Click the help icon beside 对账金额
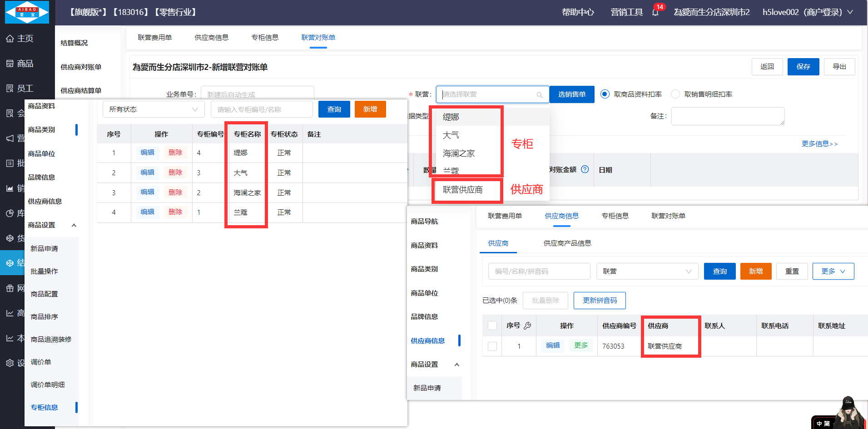This screenshot has height=429, width=868. point(585,169)
